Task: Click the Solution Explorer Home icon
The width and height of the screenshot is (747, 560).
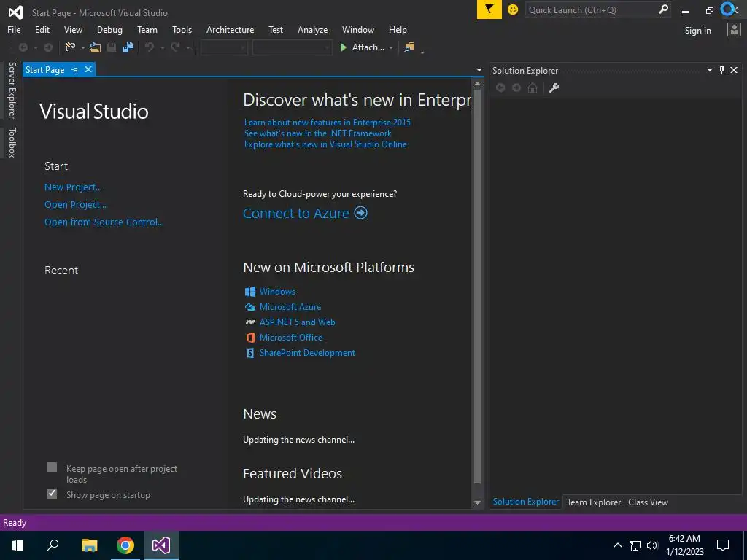Action: click(x=533, y=87)
